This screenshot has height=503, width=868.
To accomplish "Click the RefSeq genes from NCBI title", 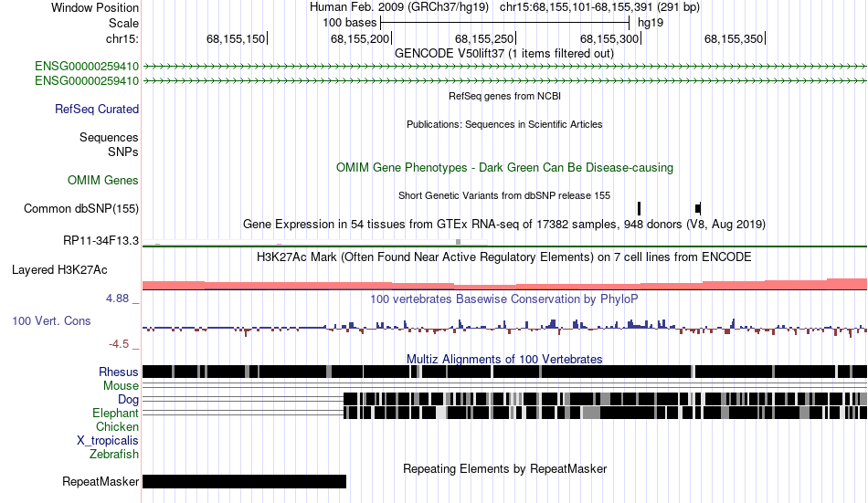I will pyautogui.click(x=504, y=96).
